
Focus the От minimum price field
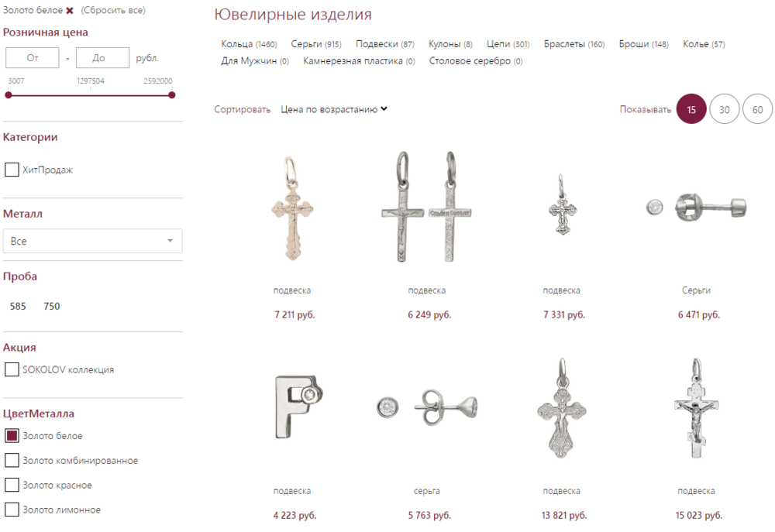(x=32, y=58)
